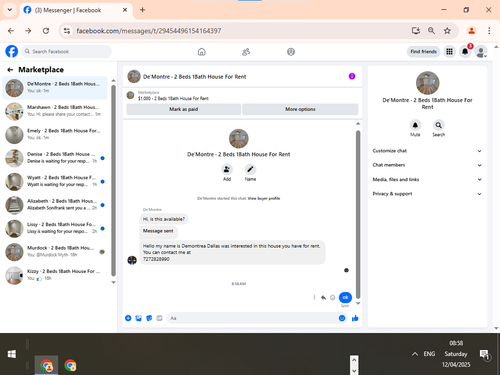Screen dimensions: 500x375
Task: Click the site information icon in address bar
Action: [67, 31]
